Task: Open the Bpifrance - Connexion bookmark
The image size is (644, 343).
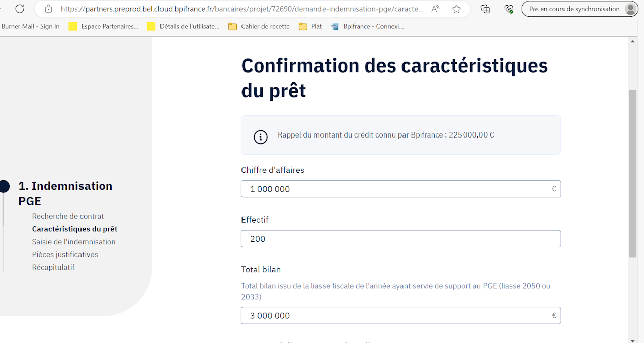Action: 368,26
